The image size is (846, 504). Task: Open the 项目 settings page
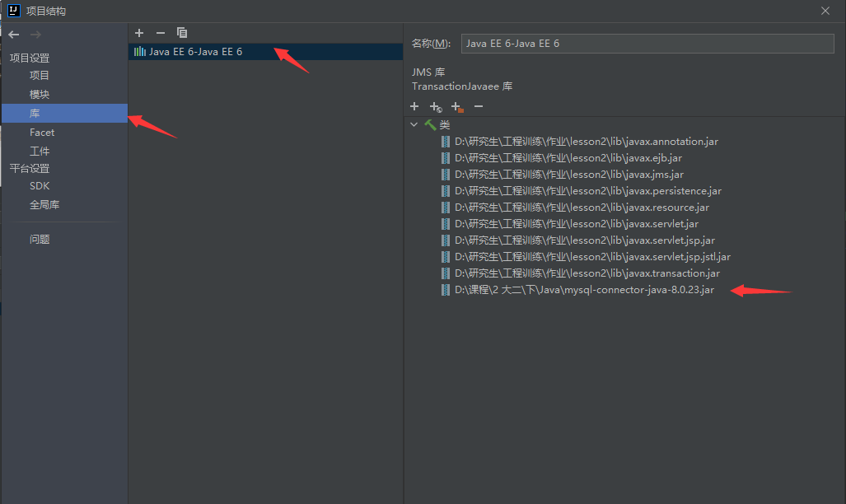40,75
